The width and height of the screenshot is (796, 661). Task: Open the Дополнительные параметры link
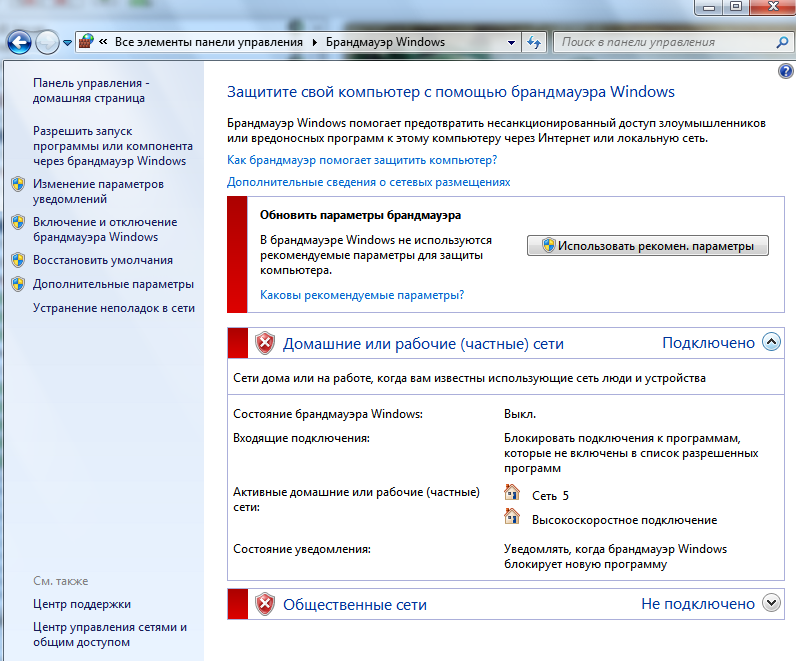112,284
